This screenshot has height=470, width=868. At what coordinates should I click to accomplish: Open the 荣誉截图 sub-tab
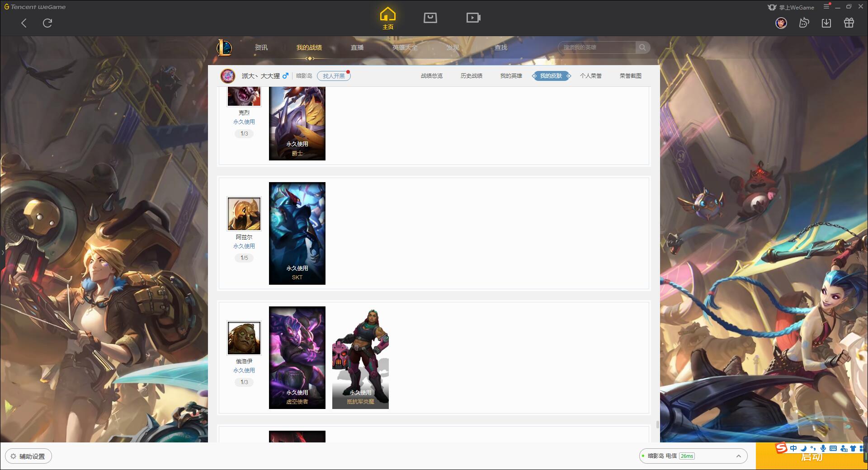(631, 76)
